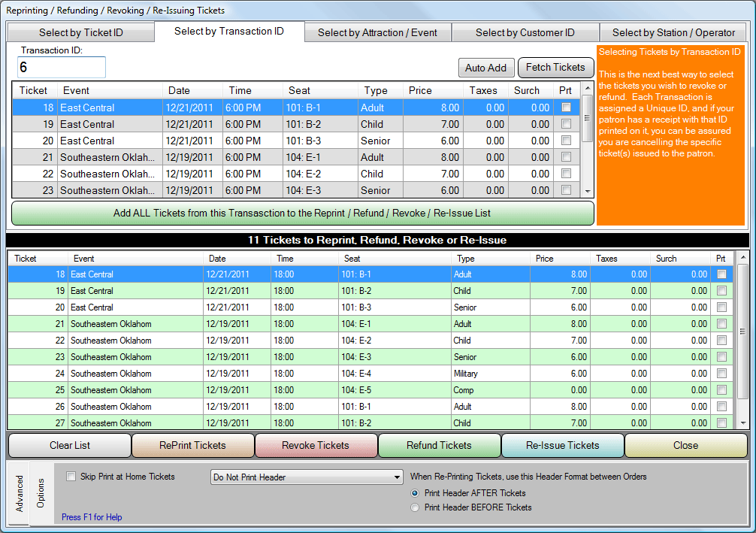This screenshot has height=533, width=756.
Task: Open Select by Attraction / Event tab
Action: (378, 32)
